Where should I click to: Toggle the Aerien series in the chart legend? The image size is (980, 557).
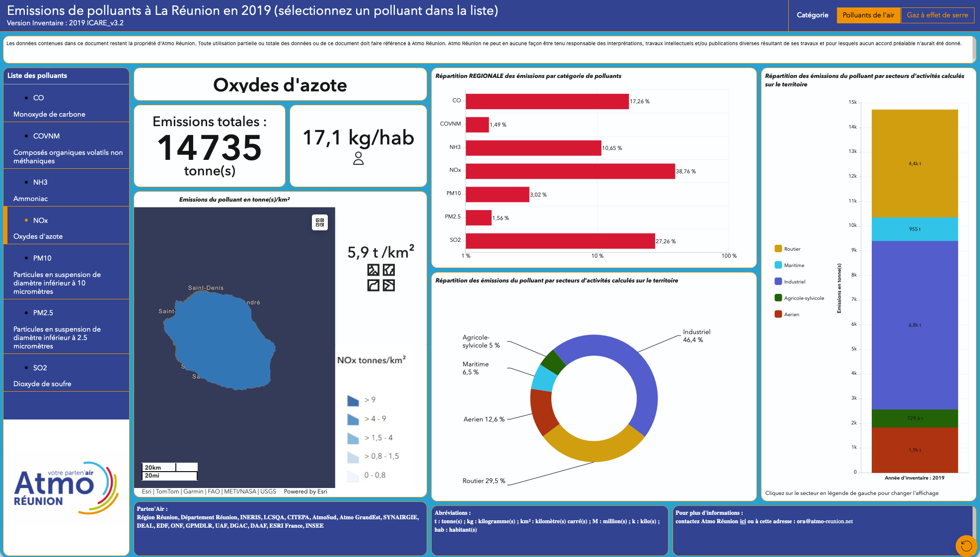(787, 314)
